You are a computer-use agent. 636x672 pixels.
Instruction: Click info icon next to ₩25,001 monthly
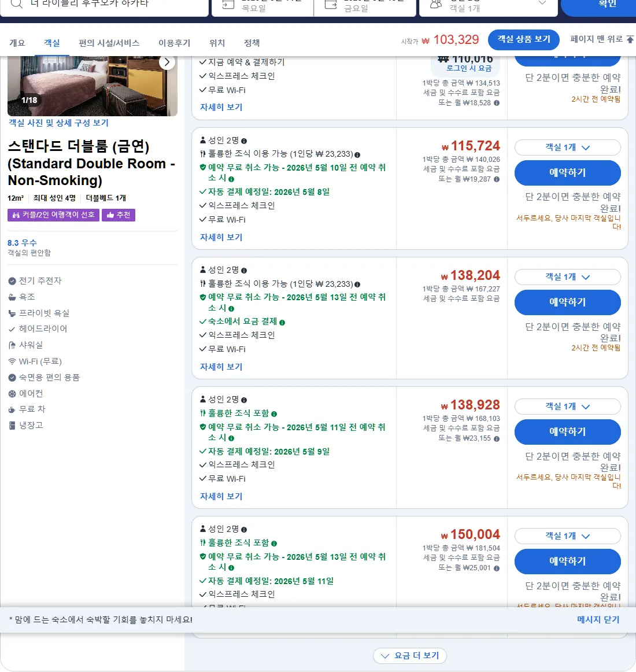click(496, 568)
